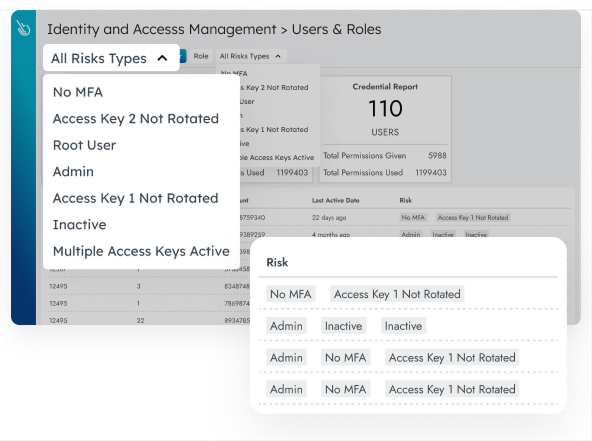Click the 5988 Total Permissions Given value
Viewport: 592px width, 441px height.
point(437,156)
